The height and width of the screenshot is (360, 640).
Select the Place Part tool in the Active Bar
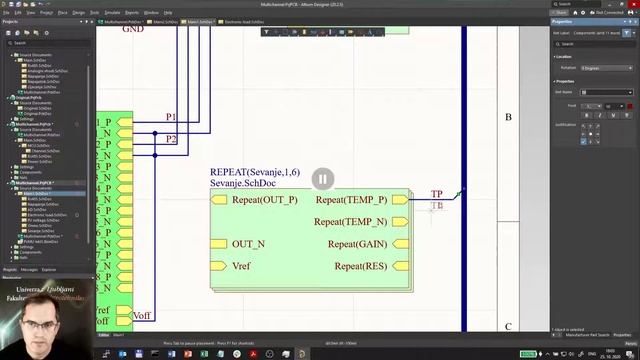(x=304, y=32)
